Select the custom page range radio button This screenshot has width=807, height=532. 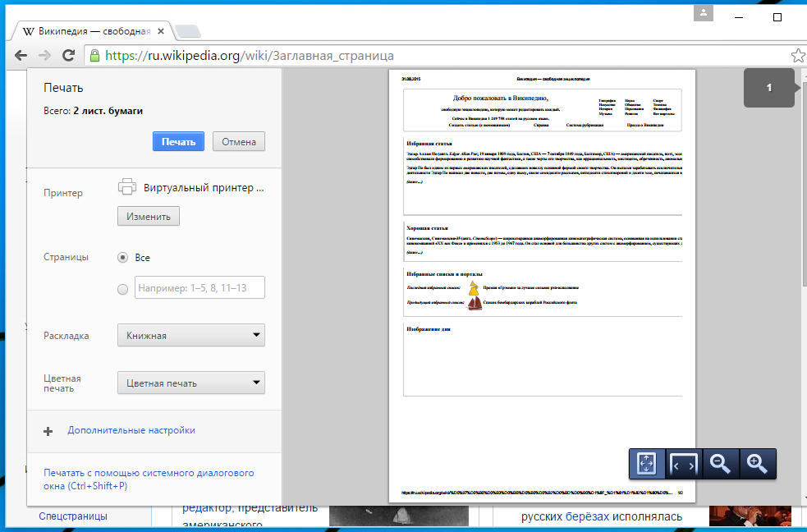click(122, 288)
